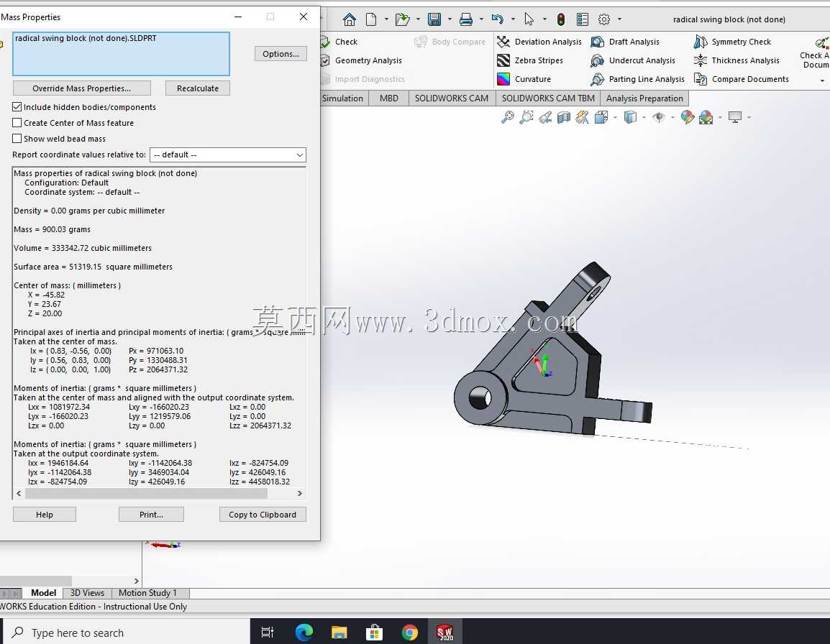Open View Orientation icon

click(601, 117)
